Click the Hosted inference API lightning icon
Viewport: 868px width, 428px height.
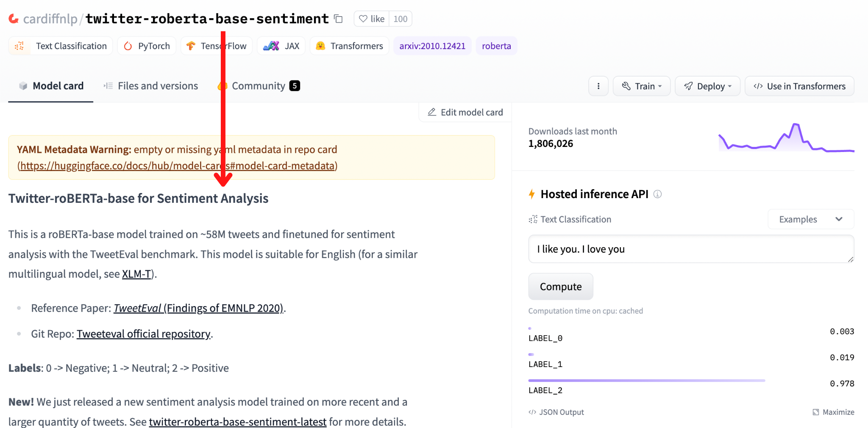click(x=532, y=194)
